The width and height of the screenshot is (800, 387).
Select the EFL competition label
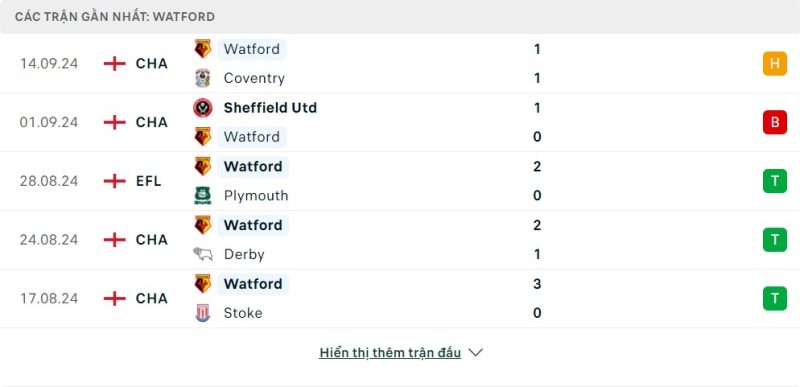point(148,181)
